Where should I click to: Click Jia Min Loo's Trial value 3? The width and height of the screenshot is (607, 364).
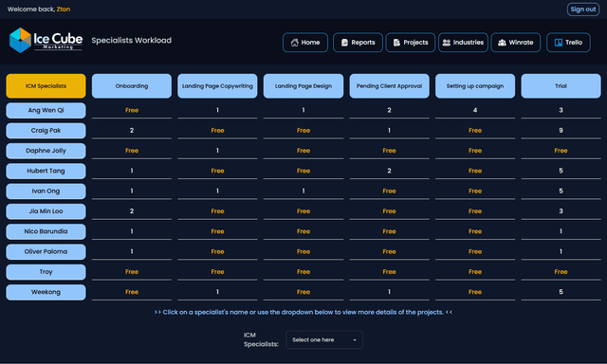561,211
